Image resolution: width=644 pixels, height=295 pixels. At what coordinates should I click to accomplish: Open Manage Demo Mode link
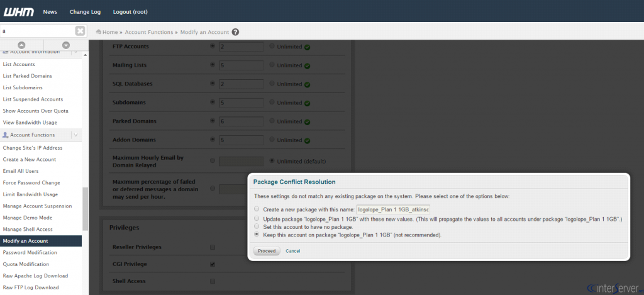28,218
